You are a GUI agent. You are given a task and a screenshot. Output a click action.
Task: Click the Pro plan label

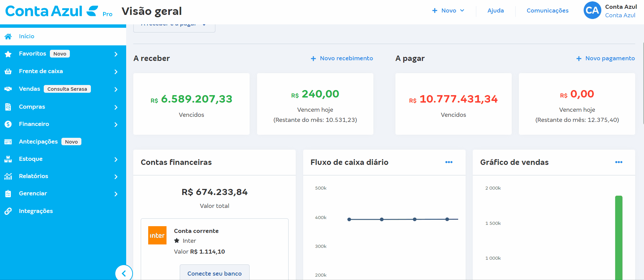click(x=108, y=14)
